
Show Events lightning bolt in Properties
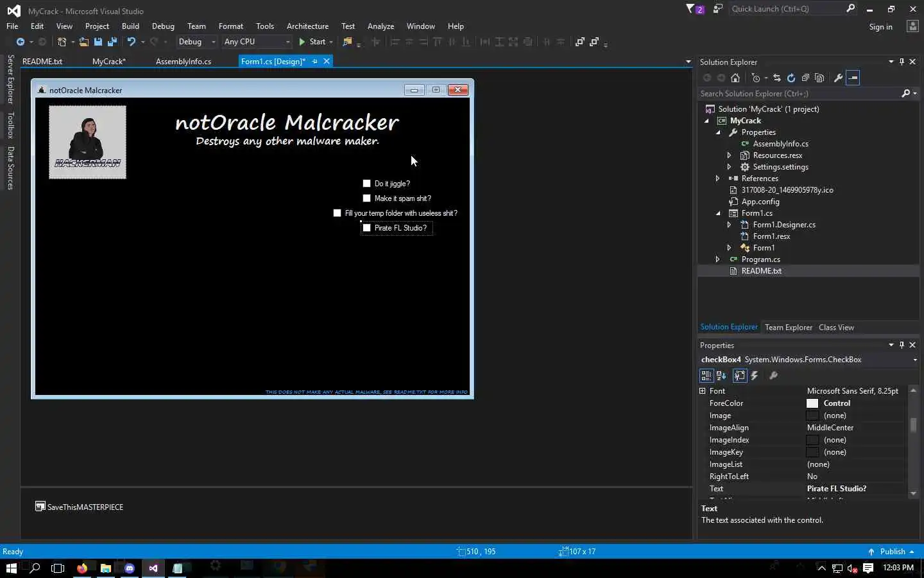755,376
